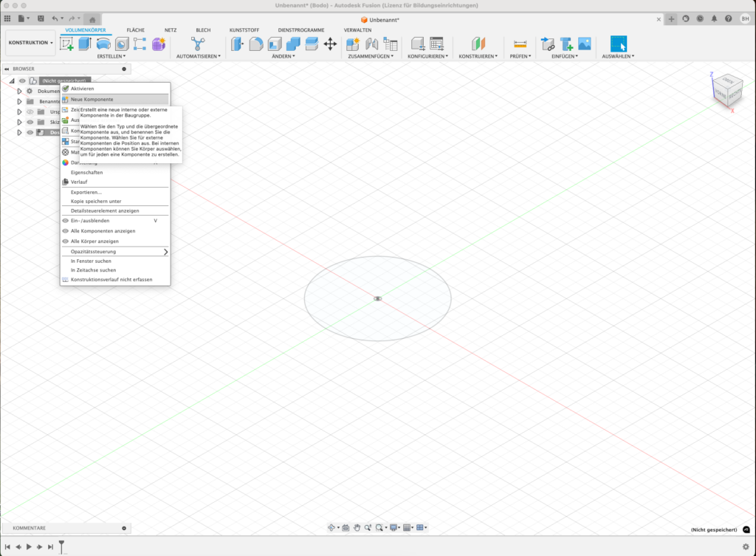Click the Create Sketch icon in the toolbar

(67, 44)
